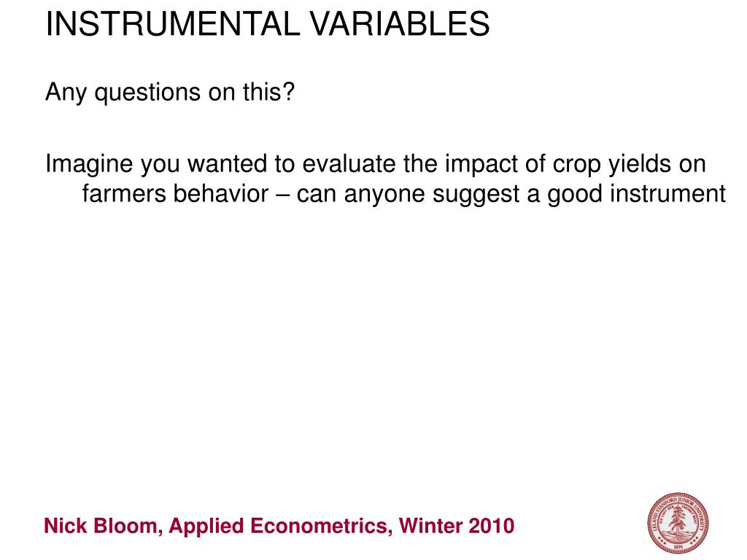Click the word 'questions' in the first line

tap(147, 93)
